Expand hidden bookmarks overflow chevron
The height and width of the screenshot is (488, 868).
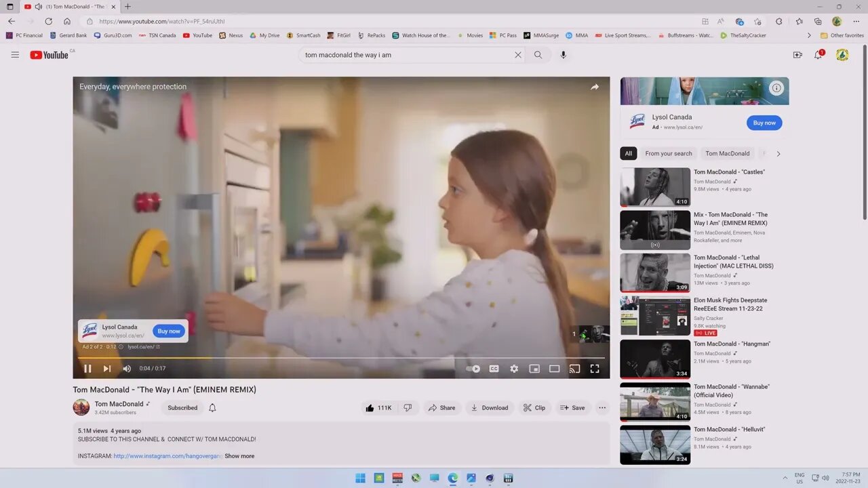(x=808, y=35)
